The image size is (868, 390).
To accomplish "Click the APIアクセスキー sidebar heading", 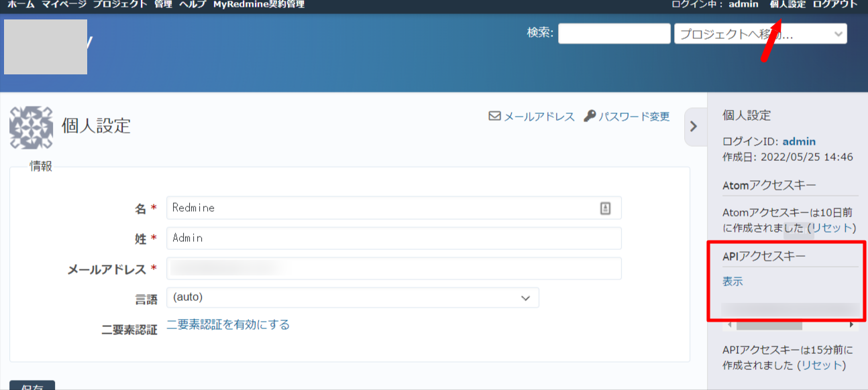I will tap(764, 256).
